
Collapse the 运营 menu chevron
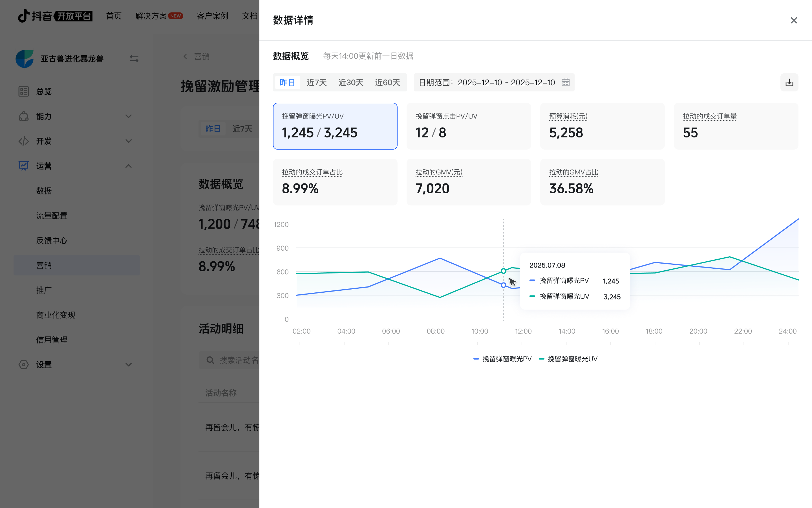point(129,166)
